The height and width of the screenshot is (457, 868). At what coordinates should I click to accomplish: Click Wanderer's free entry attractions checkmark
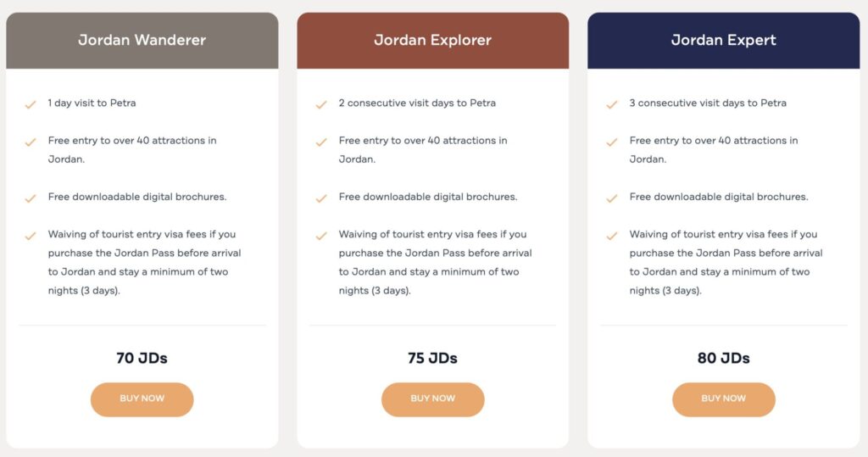pyautogui.click(x=31, y=142)
